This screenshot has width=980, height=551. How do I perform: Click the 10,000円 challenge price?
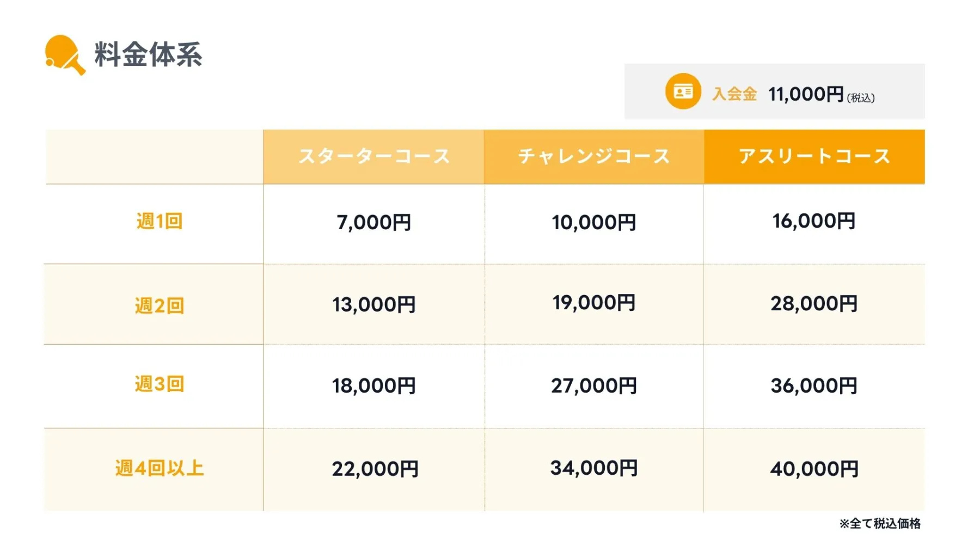click(594, 223)
